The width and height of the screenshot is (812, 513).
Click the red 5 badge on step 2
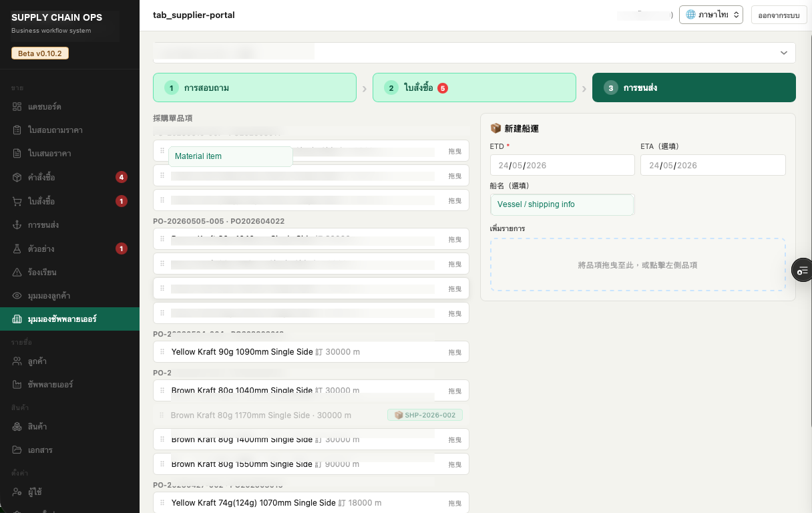(x=443, y=88)
